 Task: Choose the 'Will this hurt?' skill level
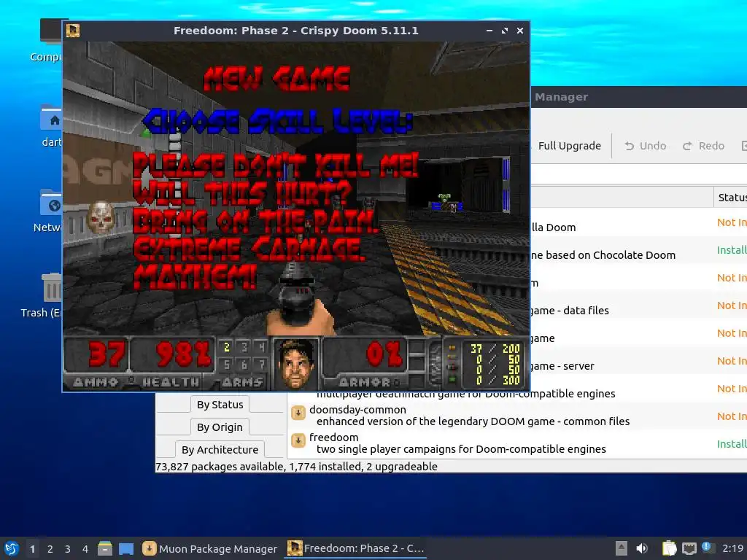click(x=242, y=192)
